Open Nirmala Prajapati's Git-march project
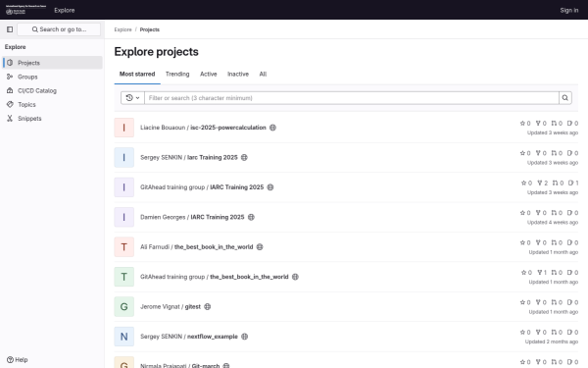Image resolution: width=588 pixels, height=368 pixels. [180, 365]
